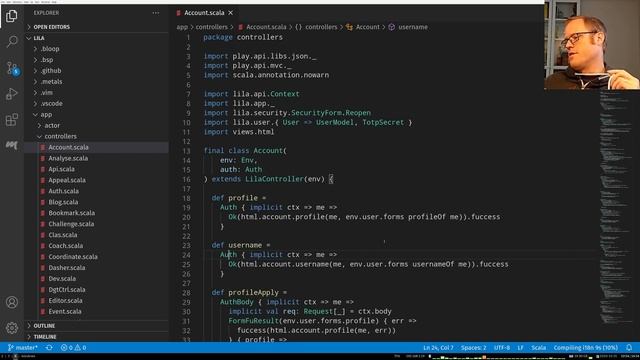Screen dimensions: 640x360
Task: Open the Source Control view
Action: tap(12, 68)
